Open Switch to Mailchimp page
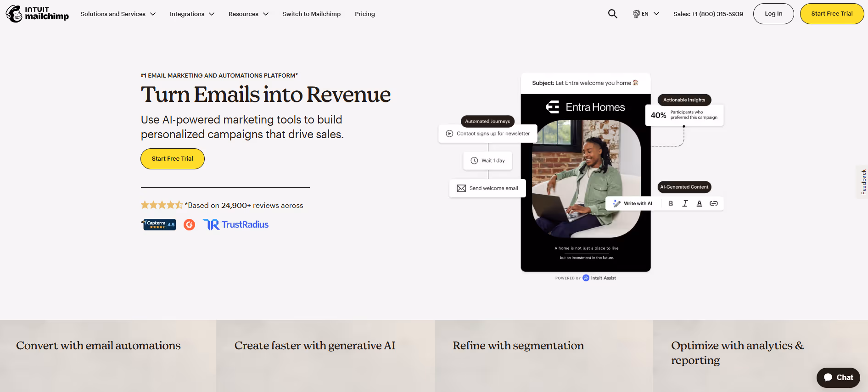This screenshot has width=868, height=392. tap(312, 14)
